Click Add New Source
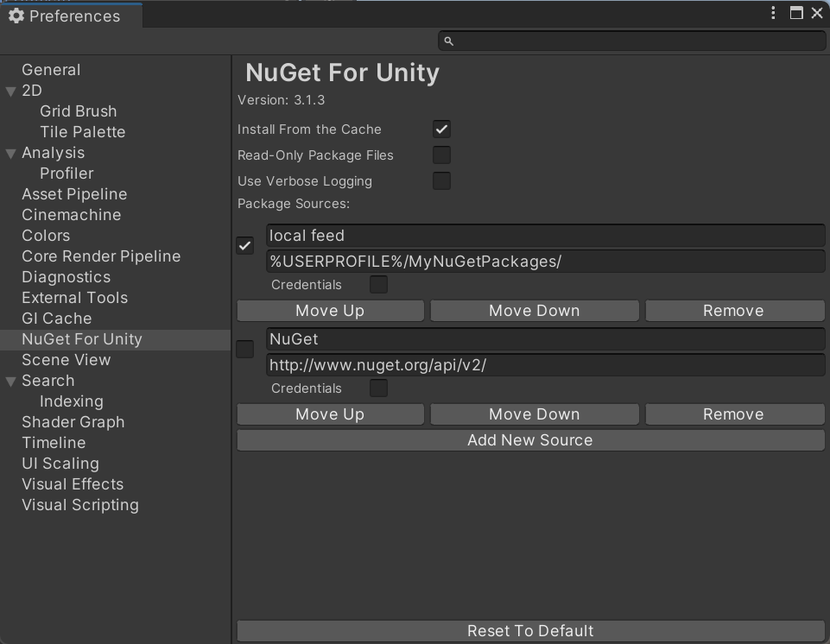 [x=530, y=440]
